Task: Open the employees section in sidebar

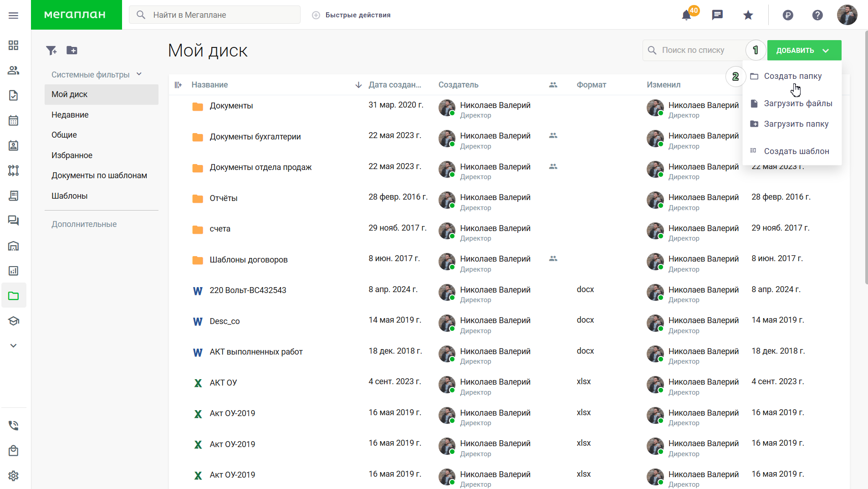Action: (13, 70)
